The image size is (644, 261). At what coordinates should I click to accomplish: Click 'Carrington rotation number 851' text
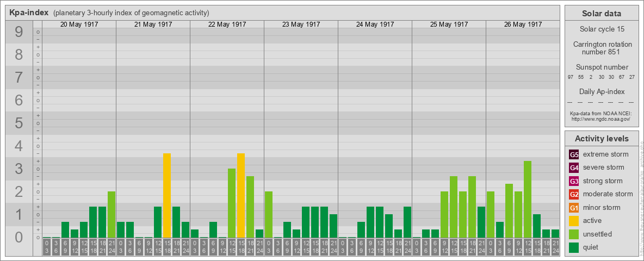[602, 48]
